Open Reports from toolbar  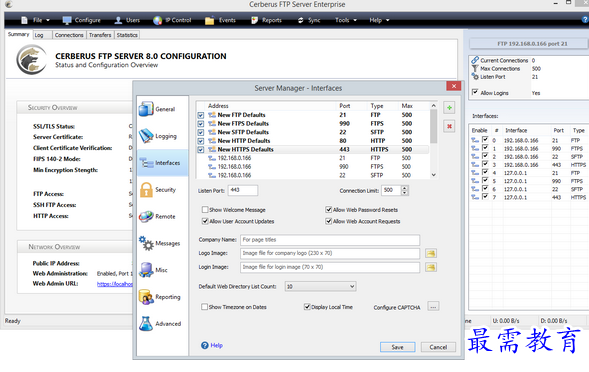(x=266, y=20)
